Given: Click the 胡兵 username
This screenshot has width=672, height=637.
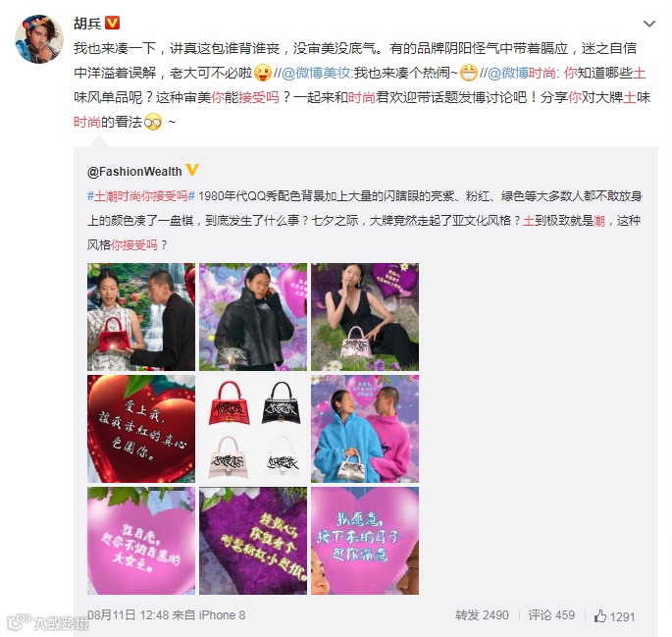Looking at the screenshot, I should (87, 24).
